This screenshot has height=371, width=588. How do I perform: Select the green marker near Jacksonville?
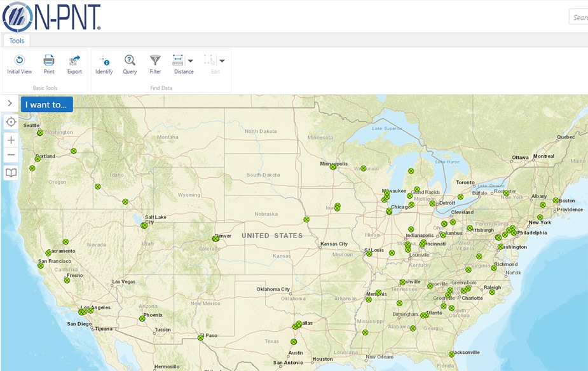[451, 354]
